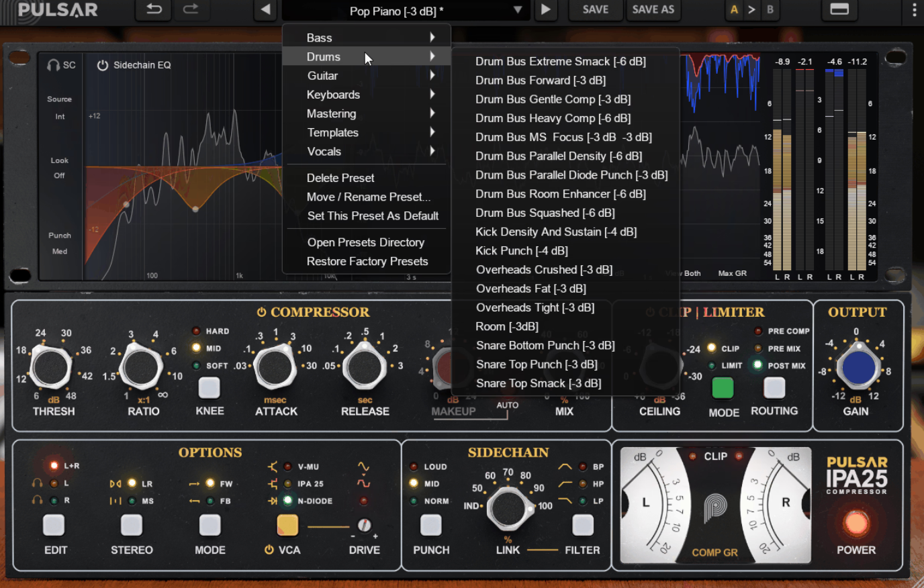
Task: Toggle the Compressor section power icon
Action: [262, 312]
